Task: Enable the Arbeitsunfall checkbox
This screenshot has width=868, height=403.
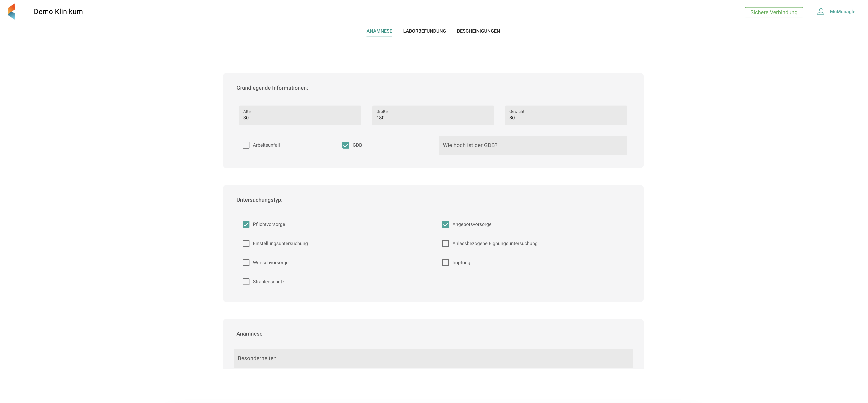Action: [246, 145]
